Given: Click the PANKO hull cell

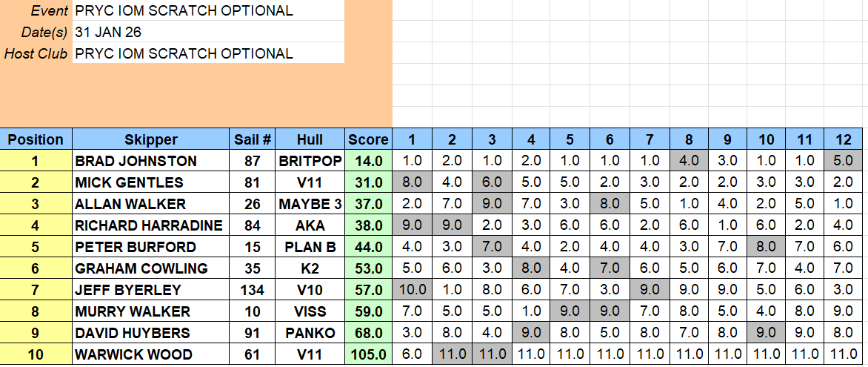Looking at the screenshot, I should click(x=310, y=333).
